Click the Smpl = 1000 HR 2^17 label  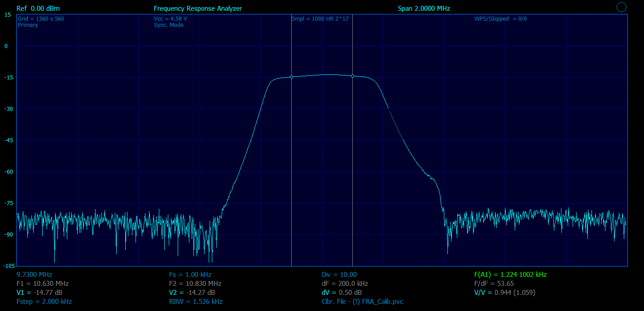click(x=320, y=19)
